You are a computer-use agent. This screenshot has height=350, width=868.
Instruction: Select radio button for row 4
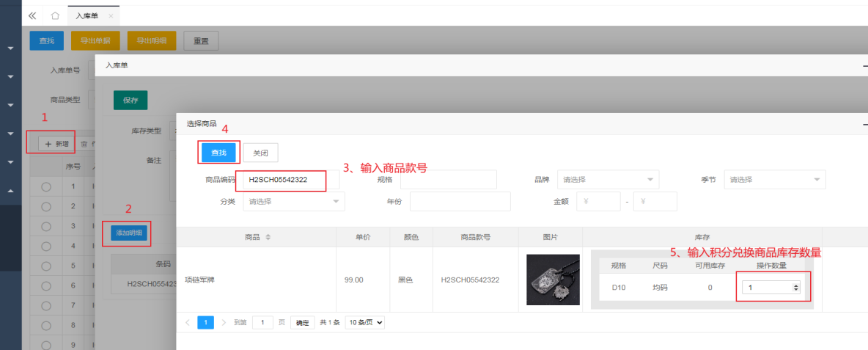click(46, 246)
